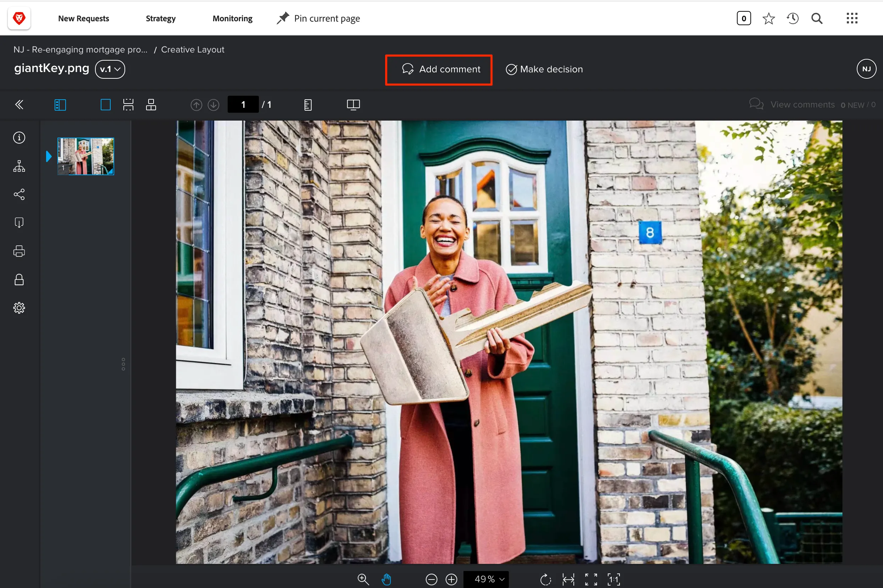Select the pan hand tool
This screenshot has width=883, height=588.
pos(386,579)
